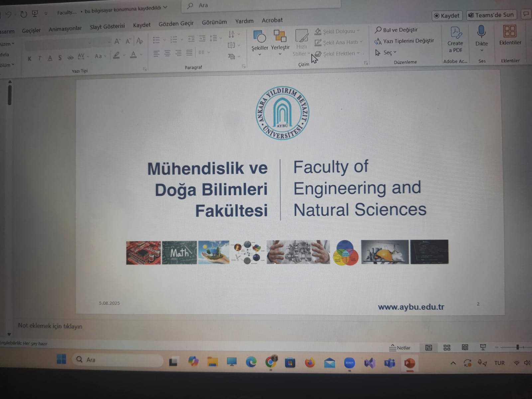Open the Şekiller shapes gallery

(x=259, y=41)
